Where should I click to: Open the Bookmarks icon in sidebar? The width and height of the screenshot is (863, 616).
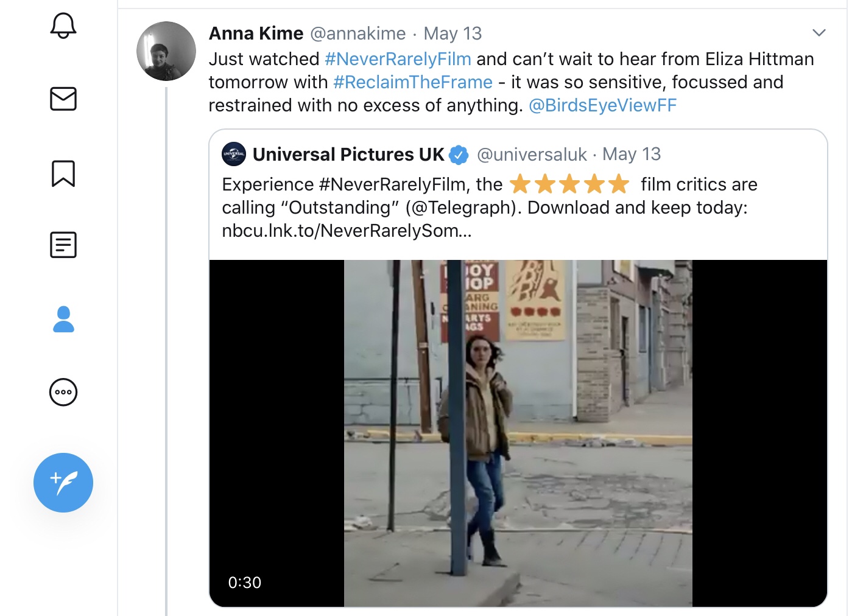pos(63,173)
